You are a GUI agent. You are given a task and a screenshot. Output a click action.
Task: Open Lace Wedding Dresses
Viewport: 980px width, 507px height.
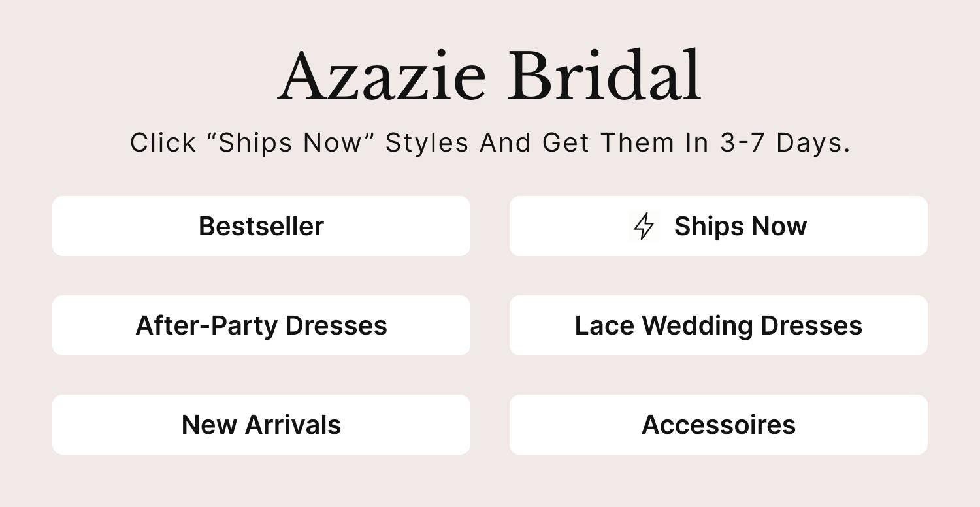[718, 325]
